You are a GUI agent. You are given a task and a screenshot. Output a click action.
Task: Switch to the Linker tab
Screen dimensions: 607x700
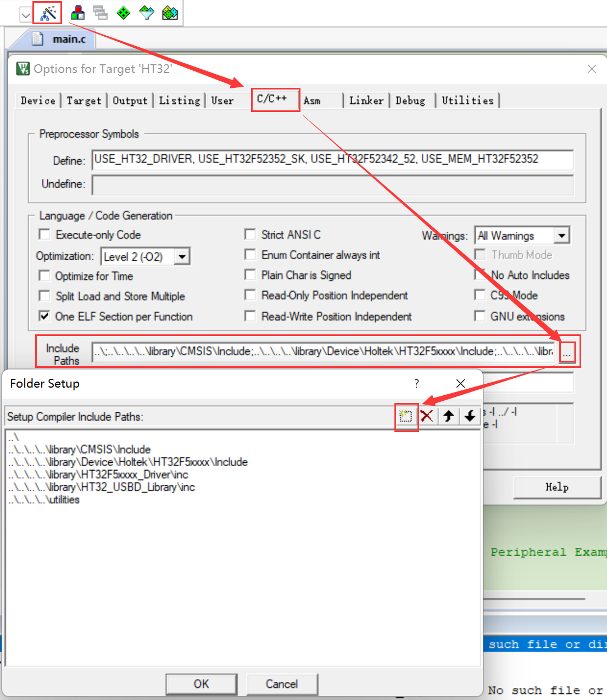tap(366, 100)
